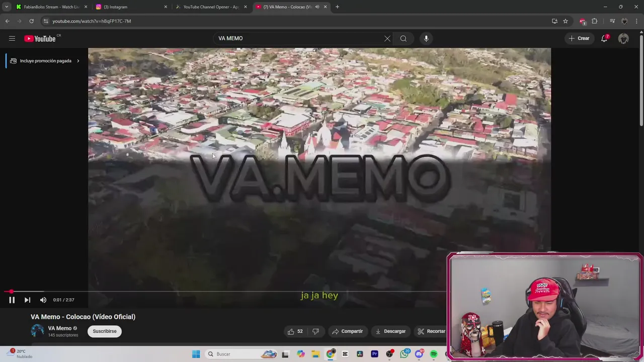
Task: Switch to the YouTube Channel Opener tab
Action: (210, 7)
